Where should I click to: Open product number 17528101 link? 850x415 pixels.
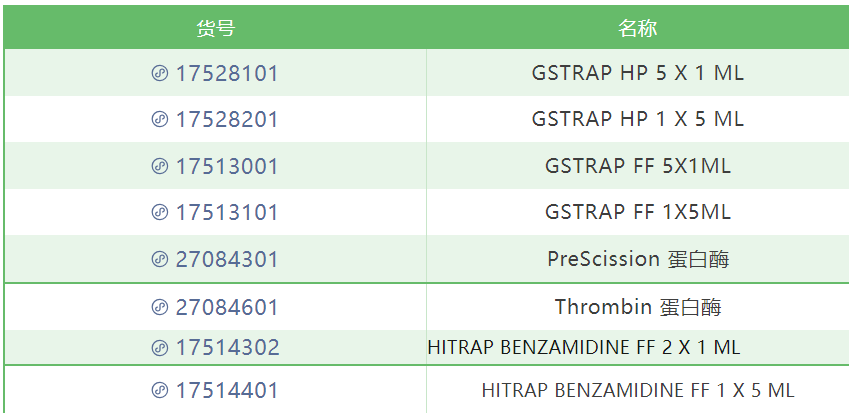coord(227,73)
